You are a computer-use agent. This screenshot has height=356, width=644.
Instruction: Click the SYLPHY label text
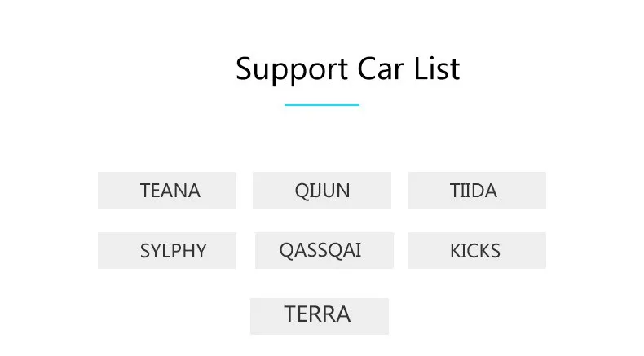tap(173, 251)
